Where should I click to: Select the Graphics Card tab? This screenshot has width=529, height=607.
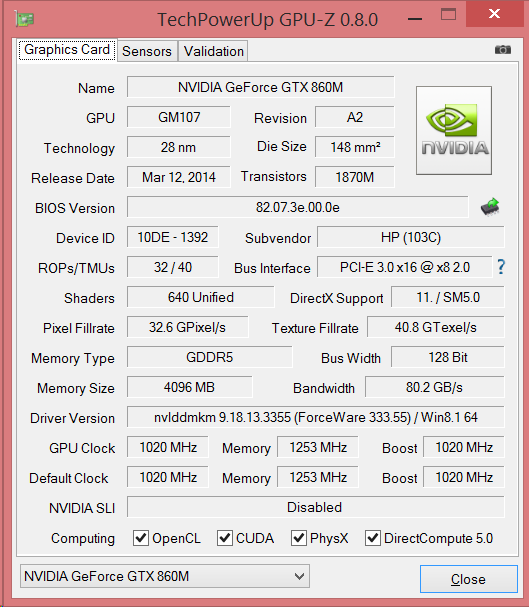[x=67, y=50]
